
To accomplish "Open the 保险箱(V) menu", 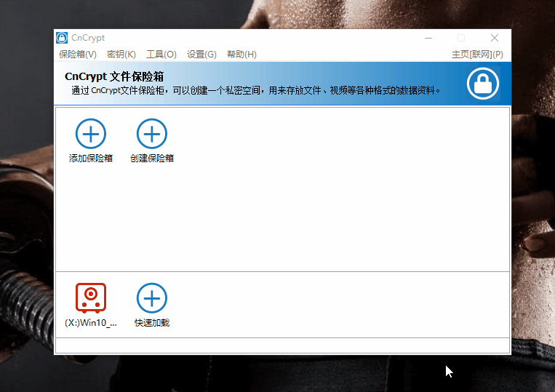I will click(x=78, y=55).
